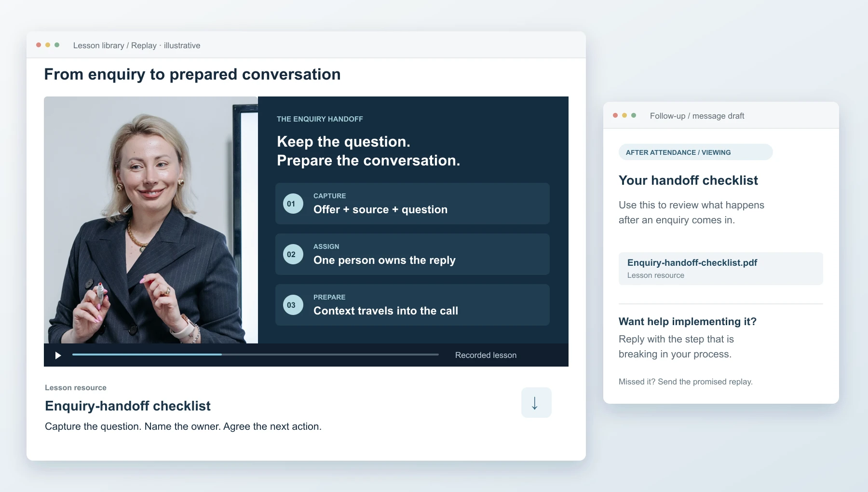Click green maximize dot in Lesson library window

[57, 45]
